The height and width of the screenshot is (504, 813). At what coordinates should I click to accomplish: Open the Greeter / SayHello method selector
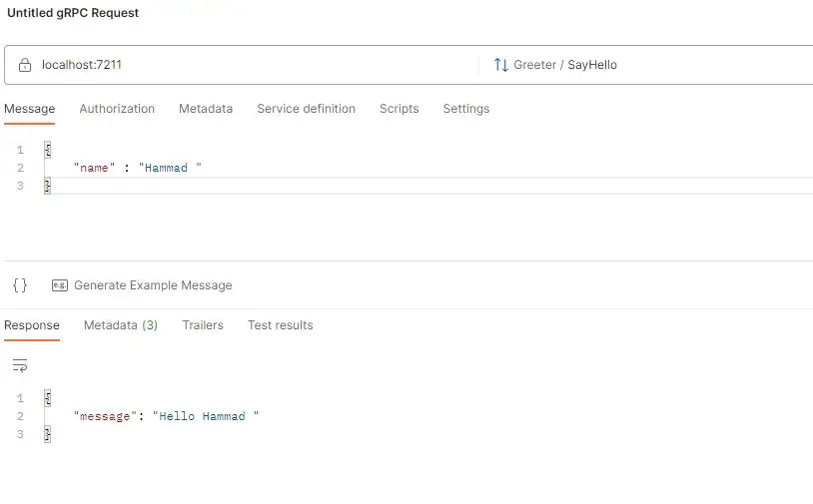[x=565, y=65]
